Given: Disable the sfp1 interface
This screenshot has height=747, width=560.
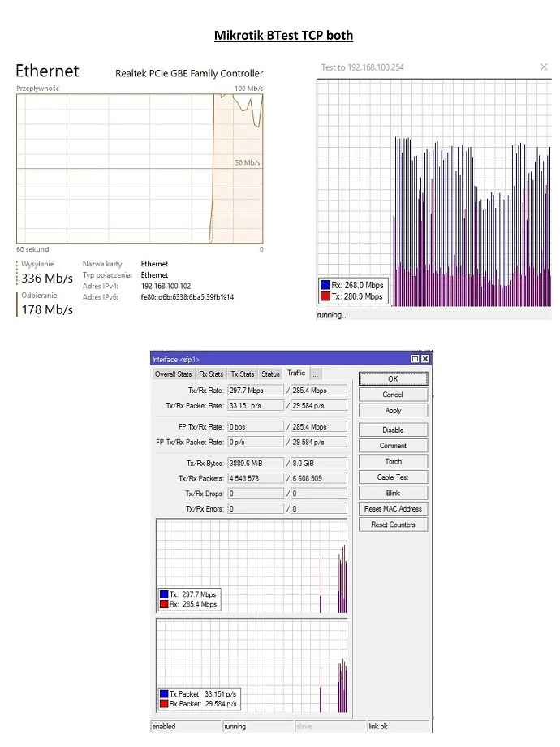Looking at the screenshot, I should click(393, 430).
